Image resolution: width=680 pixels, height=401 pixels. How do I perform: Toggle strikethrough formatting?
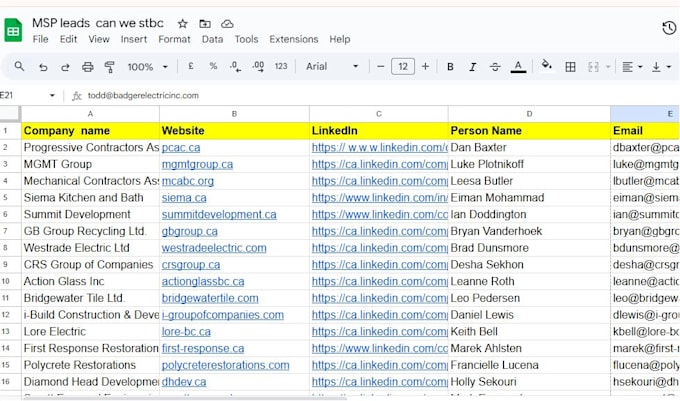click(495, 67)
